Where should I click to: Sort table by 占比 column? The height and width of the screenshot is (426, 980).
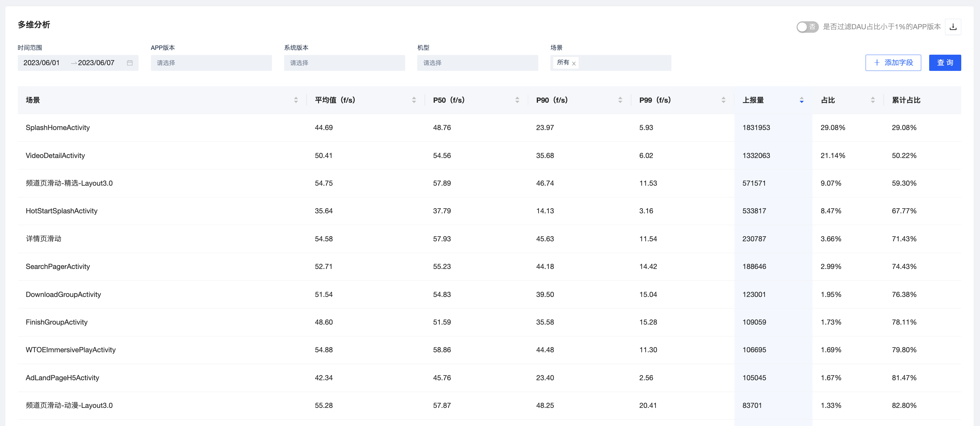[873, 100]
